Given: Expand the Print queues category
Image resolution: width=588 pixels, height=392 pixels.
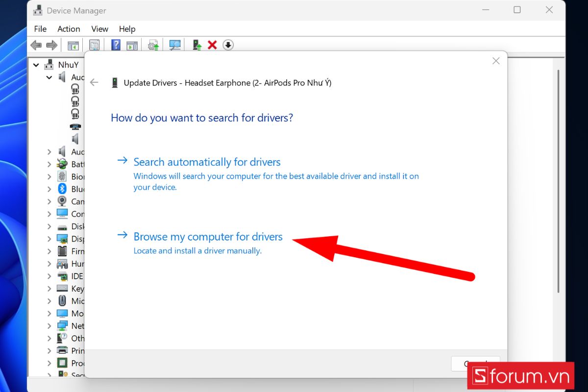Looking at the screenshot, I should pos(49,351).
